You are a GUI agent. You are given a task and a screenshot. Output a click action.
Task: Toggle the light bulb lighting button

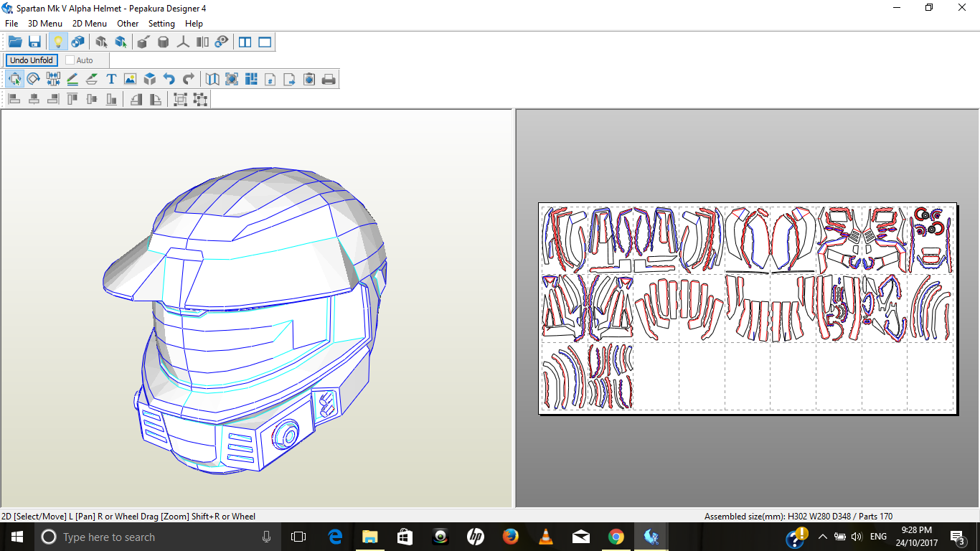tap(58, 42)
